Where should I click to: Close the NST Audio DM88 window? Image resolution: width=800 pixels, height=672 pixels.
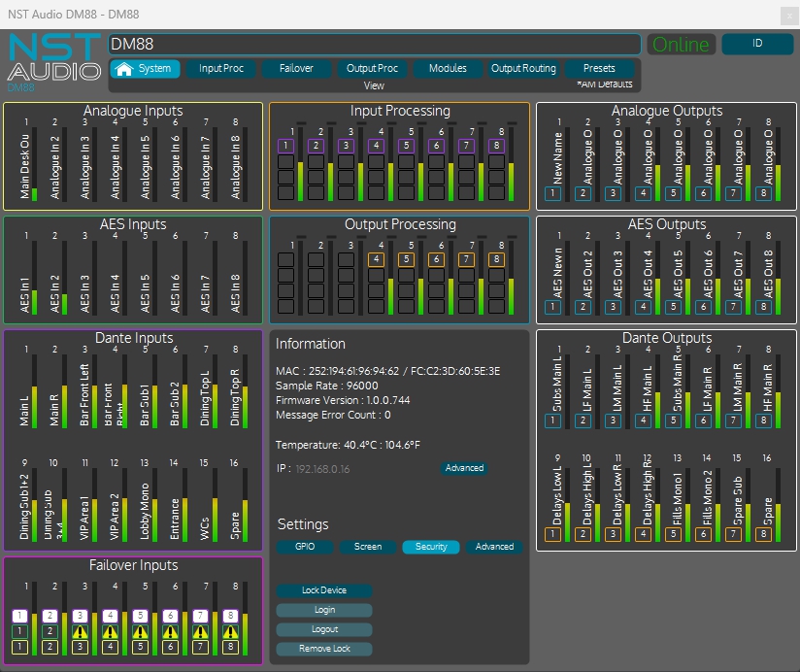(x=788, y=16)
